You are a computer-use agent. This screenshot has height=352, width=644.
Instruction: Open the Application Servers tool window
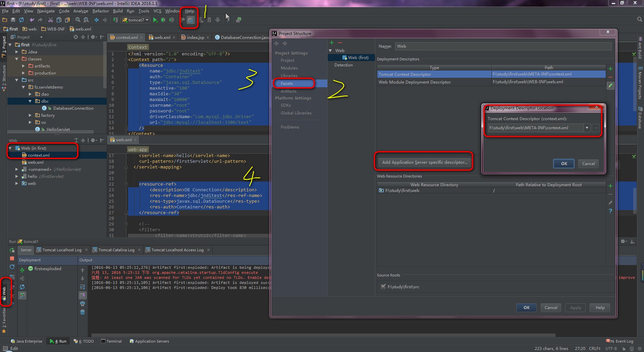(x=149, y=341)
